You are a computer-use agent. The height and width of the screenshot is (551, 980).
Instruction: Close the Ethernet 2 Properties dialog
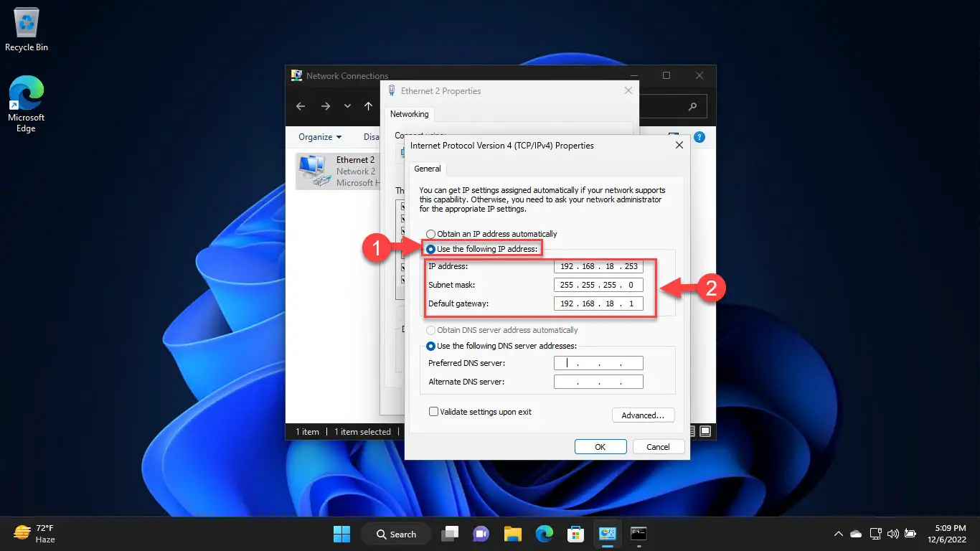coord(628,90)
